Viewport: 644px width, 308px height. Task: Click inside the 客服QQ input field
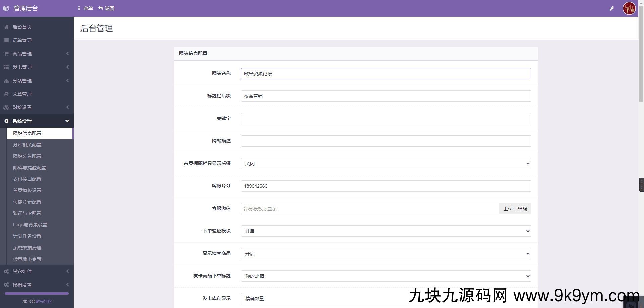pyautogui.click(x=386, y=186)
